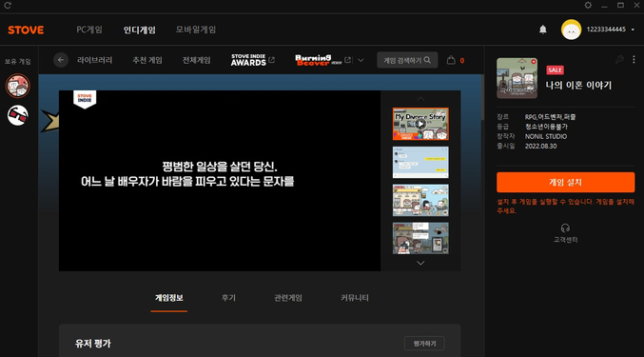Open 전체게임 menu item
The image size is (644, 357).
[196, 60]
